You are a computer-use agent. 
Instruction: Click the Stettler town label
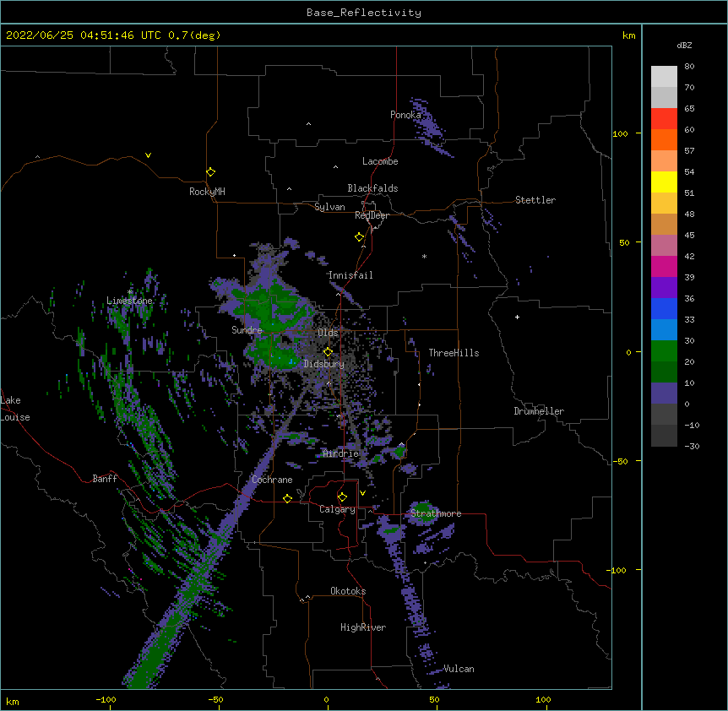(x=535, y=200)
